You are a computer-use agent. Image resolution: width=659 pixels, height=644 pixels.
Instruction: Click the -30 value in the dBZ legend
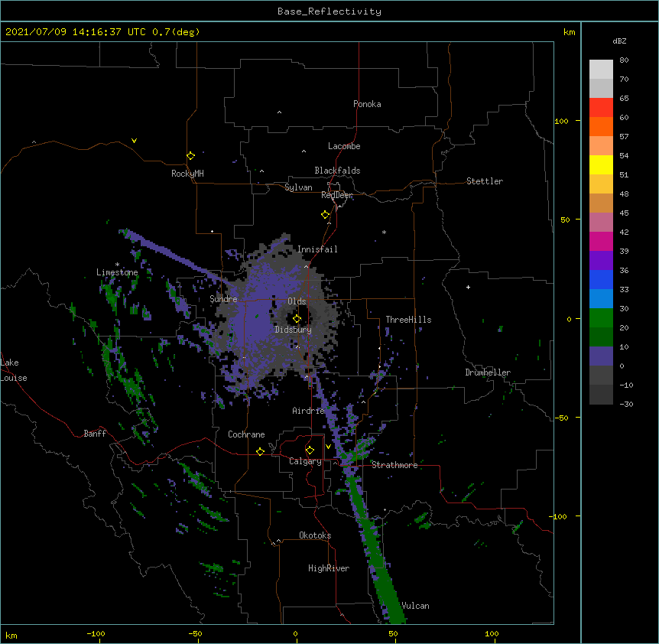tap(627, 404)
